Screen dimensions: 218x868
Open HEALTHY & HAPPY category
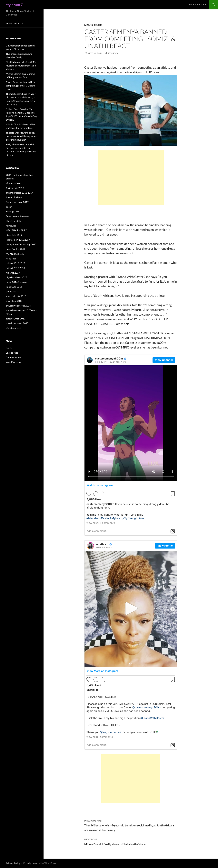(x=16, y=230)
